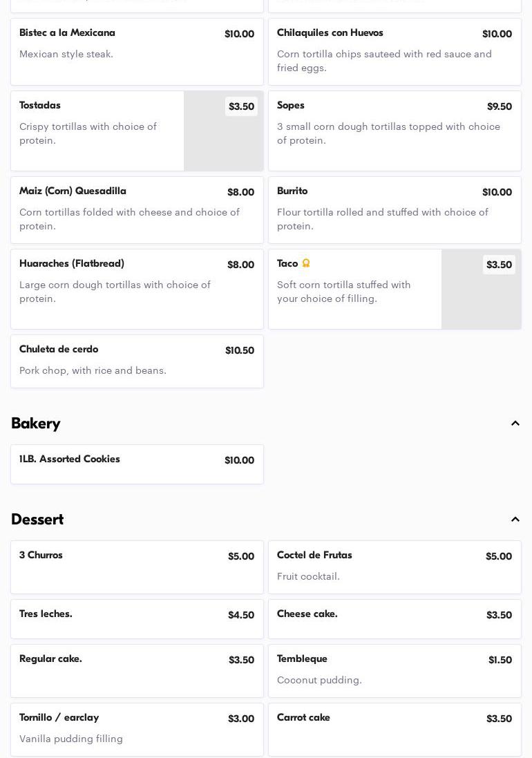Select 1LB. Assorted Cookies
Viewport: 532px width, 758px height.
coord(137,464)
